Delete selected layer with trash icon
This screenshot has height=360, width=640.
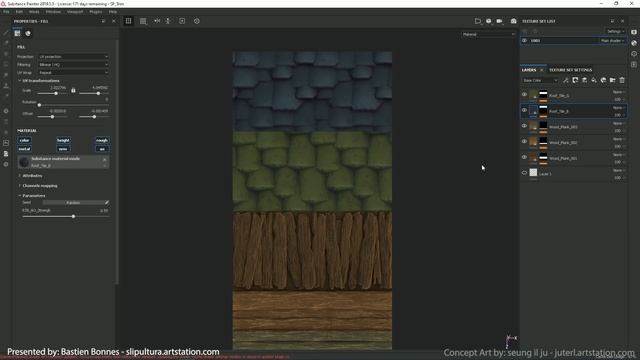[622, 80]
